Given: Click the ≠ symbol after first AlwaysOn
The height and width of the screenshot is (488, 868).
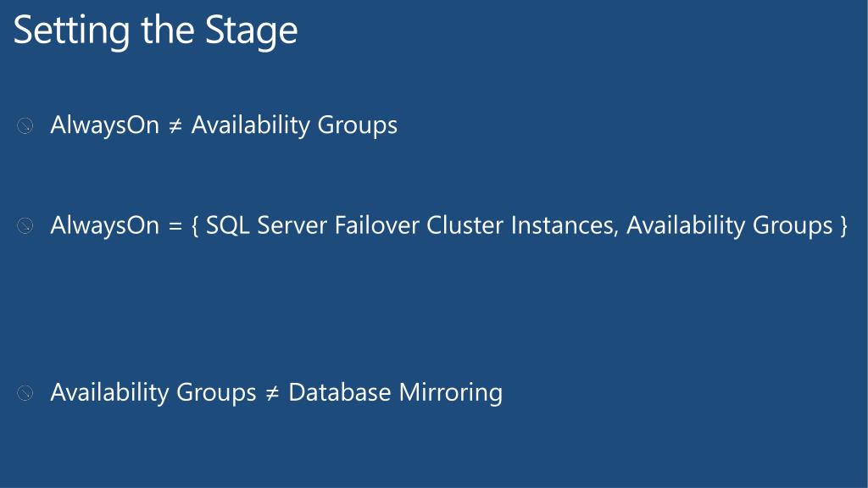Looking at the screenshot, I should [x=175, y=126].
